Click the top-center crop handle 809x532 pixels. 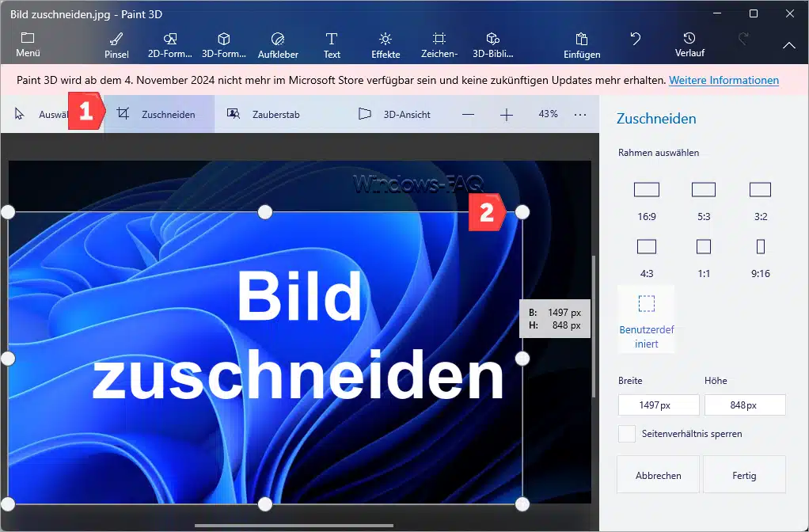[264, 212]
